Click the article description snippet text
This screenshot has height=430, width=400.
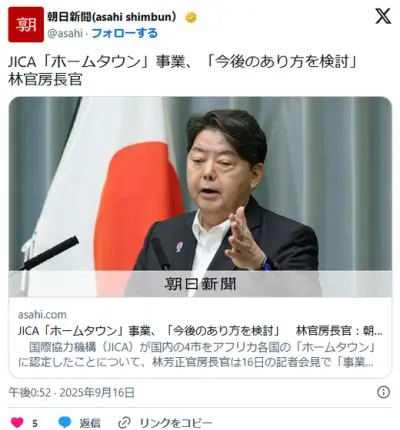[x=197, y=354]
